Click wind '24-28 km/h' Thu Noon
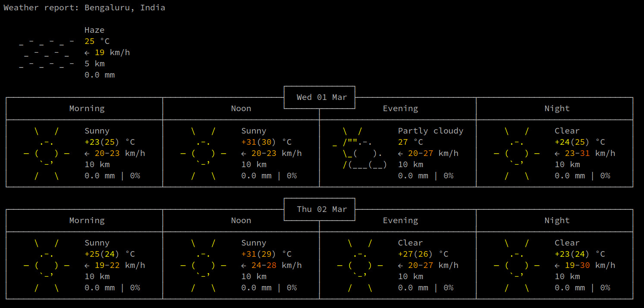Viewport: 644px width, 308px height. pyautogui.click(x=276, y=265)
